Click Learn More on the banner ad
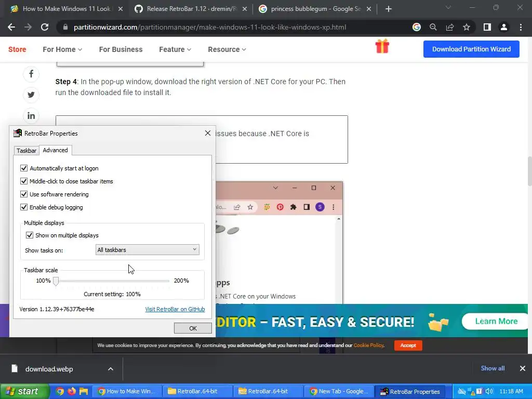The image size is (532, 399). coord(496,321)
